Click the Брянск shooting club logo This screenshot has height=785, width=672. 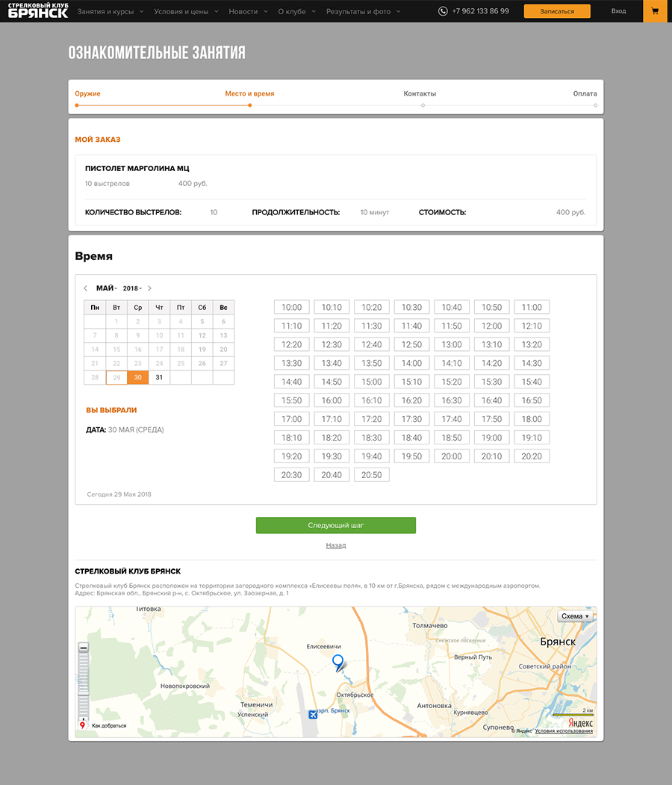click(x=38, y=10)
